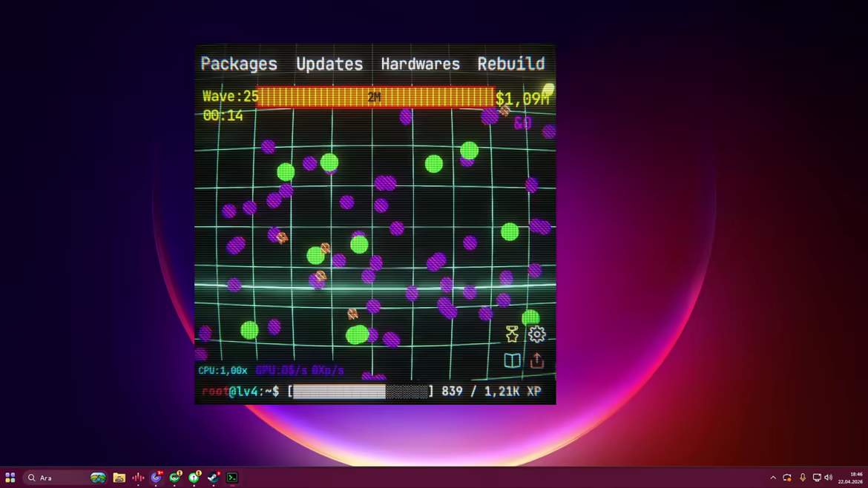
Task: Open the green up-arrow taskbar app with badge
Action: pos(194,477)
